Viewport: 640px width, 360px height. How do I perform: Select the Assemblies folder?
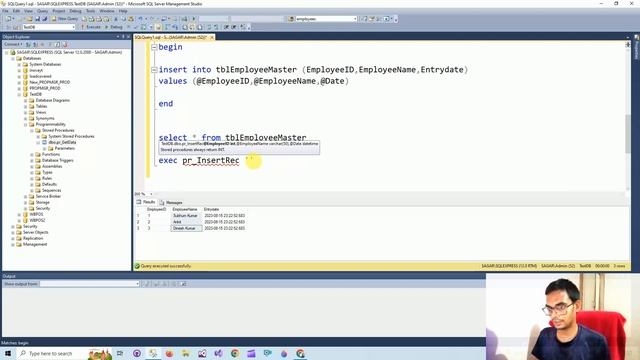tap(52, 167)
